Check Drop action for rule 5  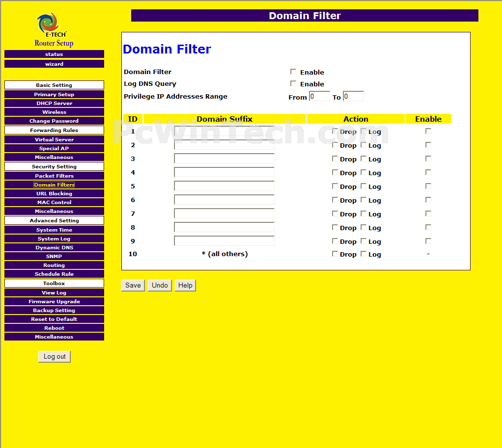(x=335, y=186)
